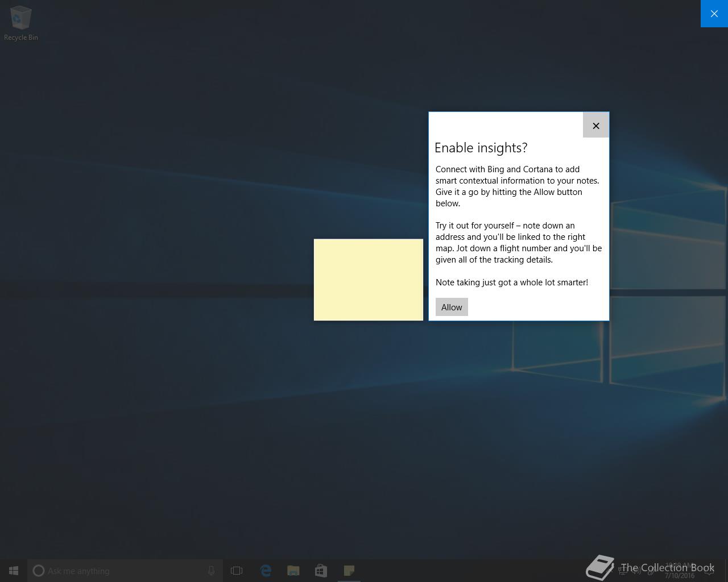
Task: Click the blue close X at screen corner
Action: tap(714, 14)
